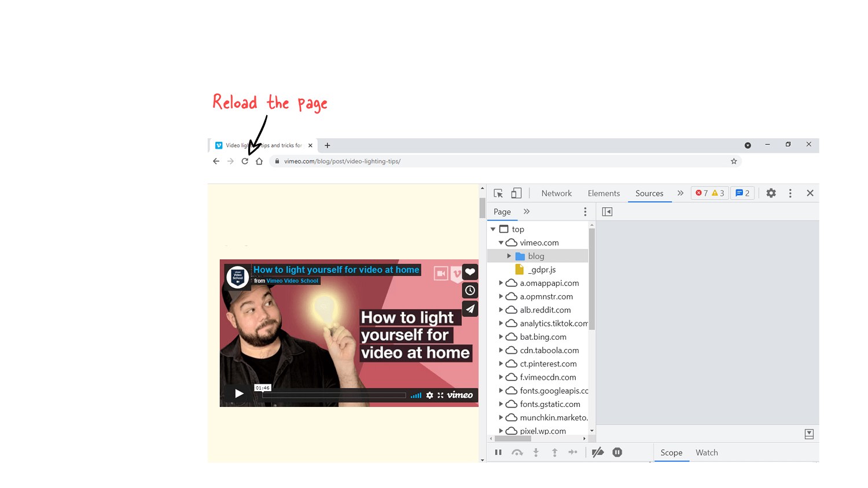This screenshot has width=868, height=488.
Task: Play the Vimeo video
Action: [239, 394]
